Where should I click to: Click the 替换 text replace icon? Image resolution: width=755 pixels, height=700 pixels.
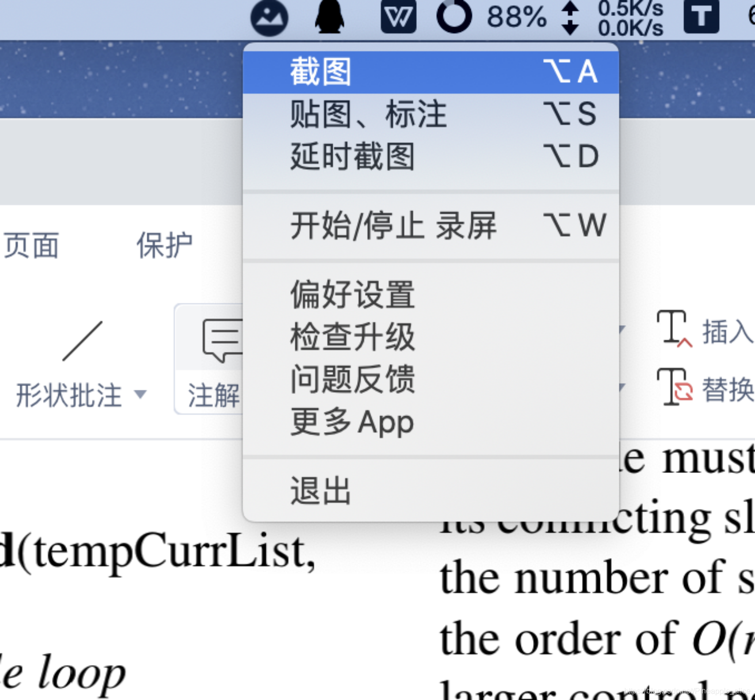click(674, 386)
